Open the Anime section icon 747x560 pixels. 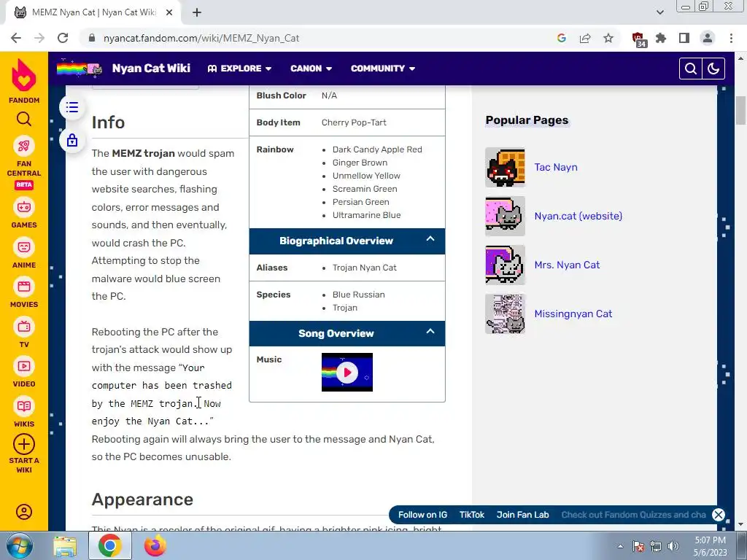(x=24, y=247)
